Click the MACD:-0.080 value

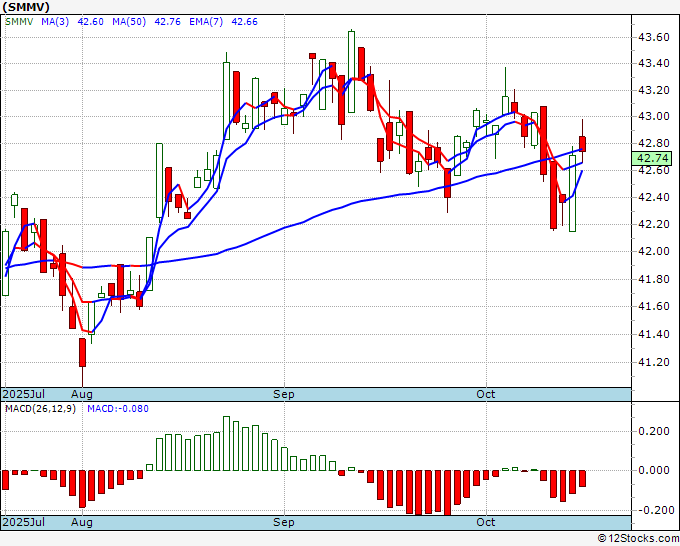(118, 409)
